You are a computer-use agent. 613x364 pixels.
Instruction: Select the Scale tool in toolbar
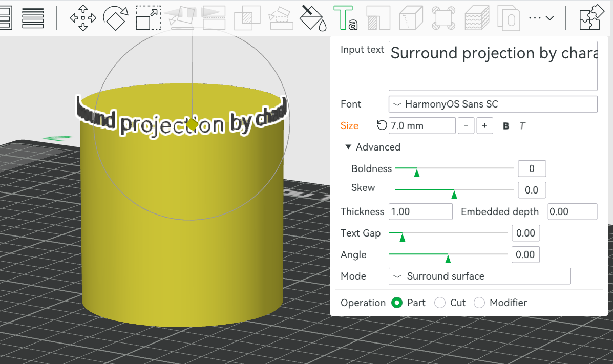click(x=148, y=18)
